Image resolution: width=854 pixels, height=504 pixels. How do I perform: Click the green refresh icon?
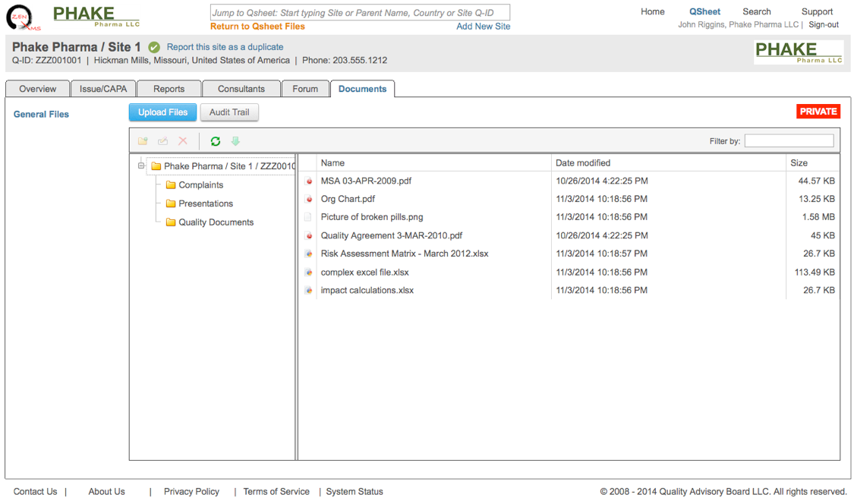pos(216,141)
